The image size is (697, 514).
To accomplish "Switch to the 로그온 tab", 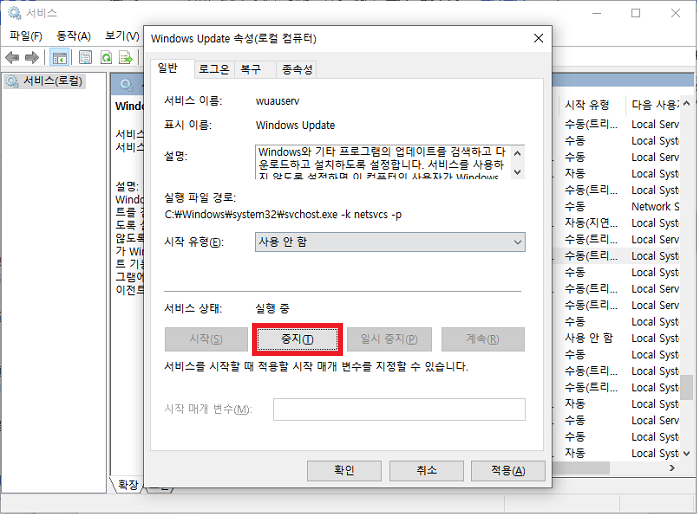I will 214,69.
